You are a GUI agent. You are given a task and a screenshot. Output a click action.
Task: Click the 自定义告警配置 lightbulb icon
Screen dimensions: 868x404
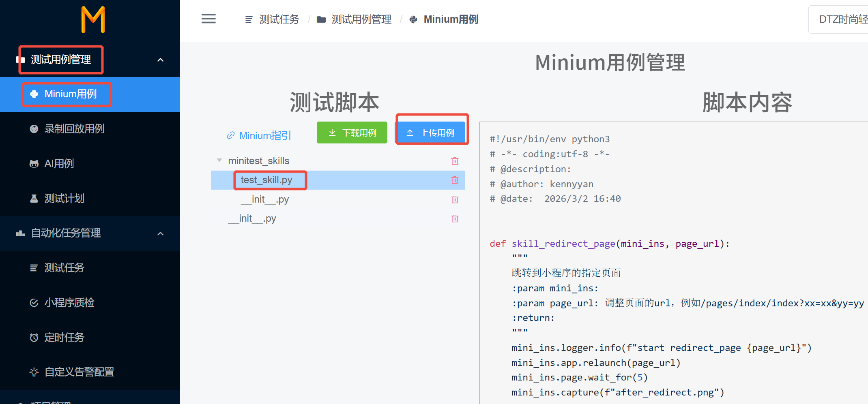tap(34, 372)
